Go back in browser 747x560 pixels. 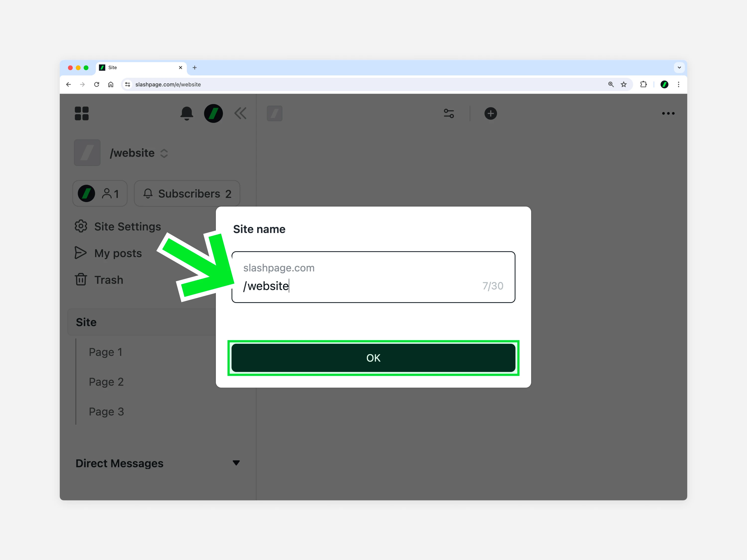tap(68, 84)
